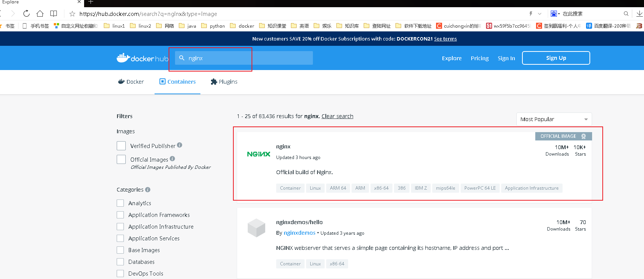
Task: Open the 百度翻译 bookmark
Action: tap(609, 26)
